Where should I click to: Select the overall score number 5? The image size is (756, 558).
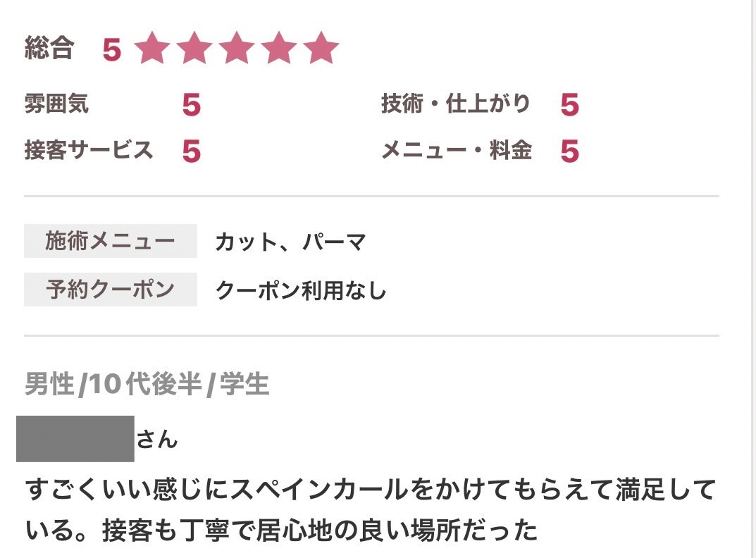coord(112,50)
